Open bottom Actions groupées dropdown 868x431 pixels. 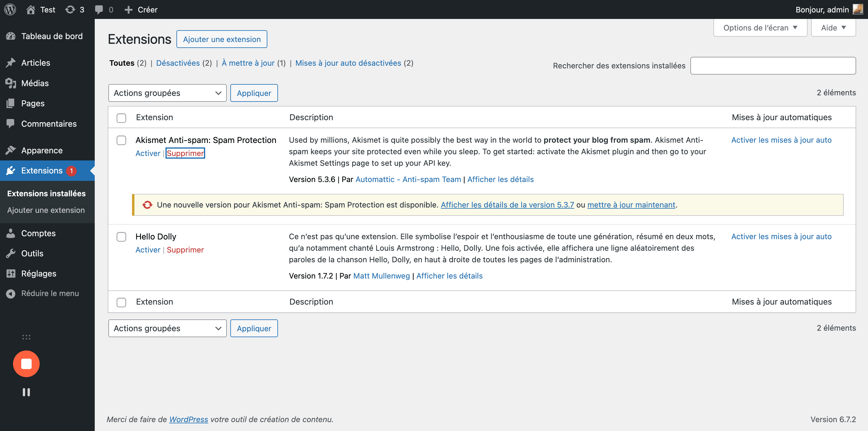pyautogui.click(x=168, y=328)
